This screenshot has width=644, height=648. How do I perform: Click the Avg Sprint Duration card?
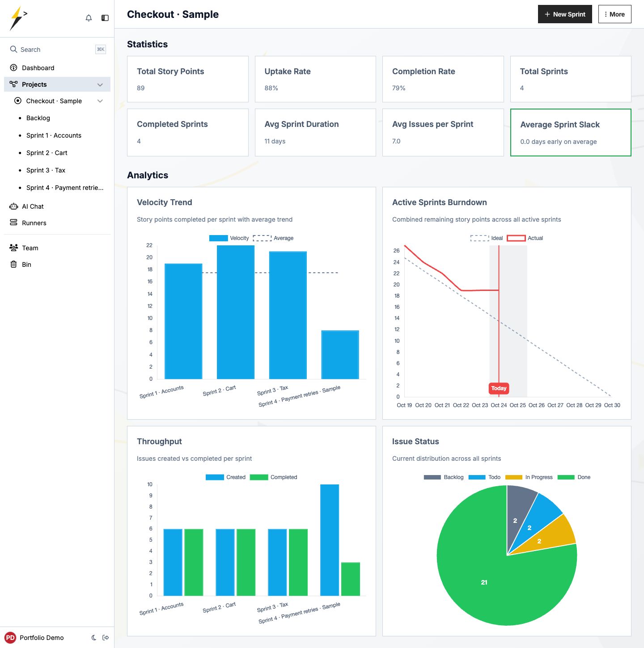(x=315, y=133)
